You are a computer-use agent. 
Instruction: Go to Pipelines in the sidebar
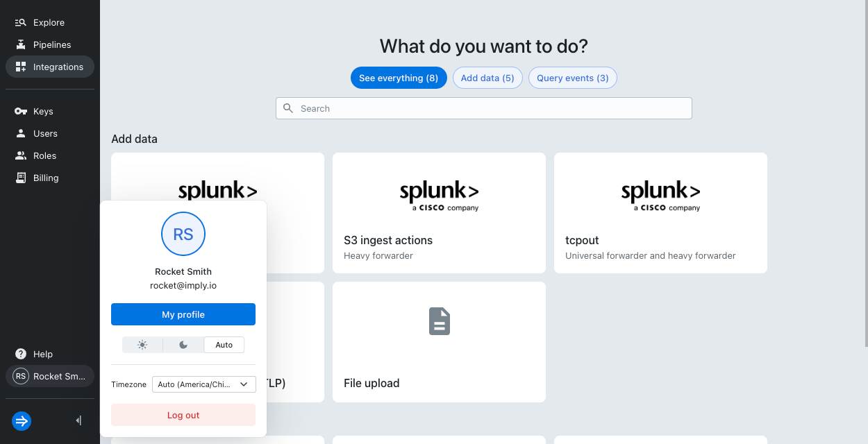point(50,44)
